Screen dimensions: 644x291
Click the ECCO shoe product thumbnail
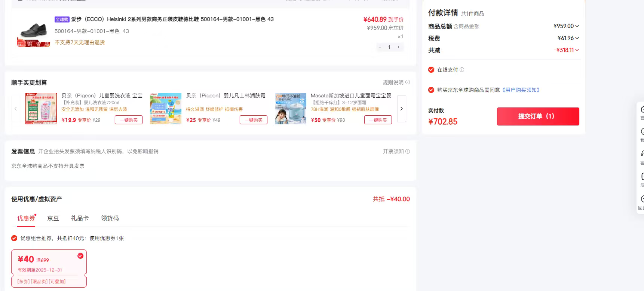click(34, 32)
